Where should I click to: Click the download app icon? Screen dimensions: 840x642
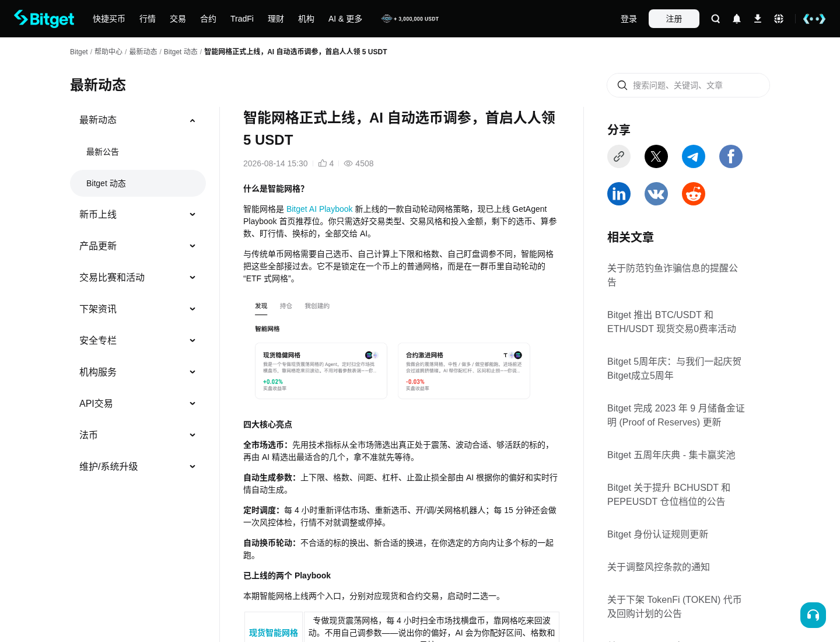coord(758,19)
